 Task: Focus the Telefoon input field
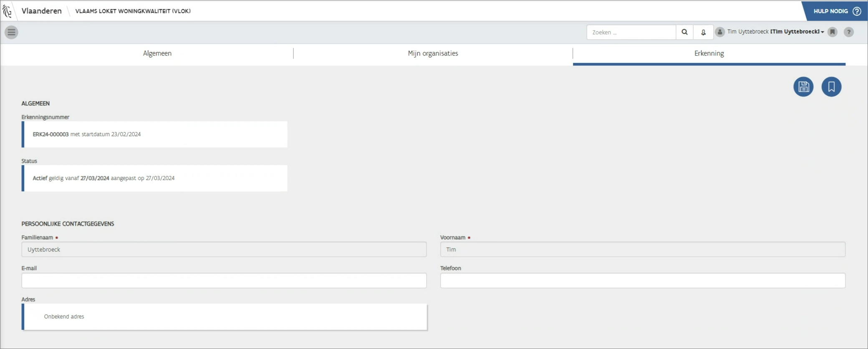pyautogui.click(x=643, y=281)
